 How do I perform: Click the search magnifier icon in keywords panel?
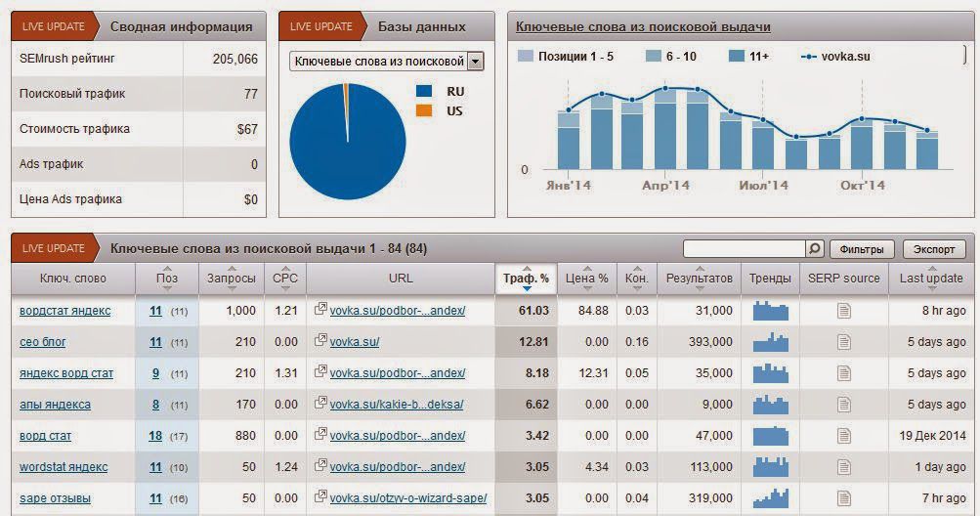point(814,248)
